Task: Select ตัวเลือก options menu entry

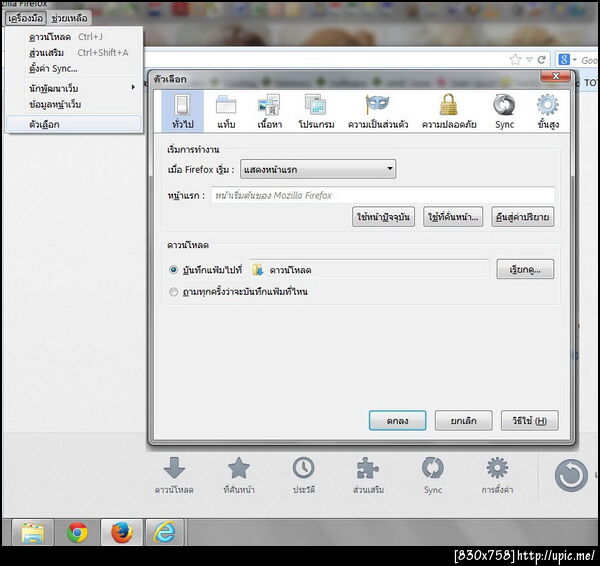Action: (74, 124)
